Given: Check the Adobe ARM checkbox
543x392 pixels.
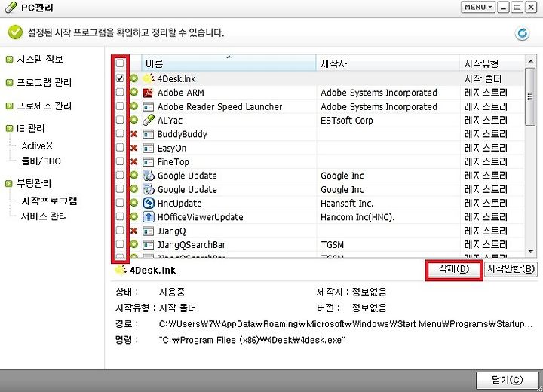Looking at the screenshot, I should 120,92.
